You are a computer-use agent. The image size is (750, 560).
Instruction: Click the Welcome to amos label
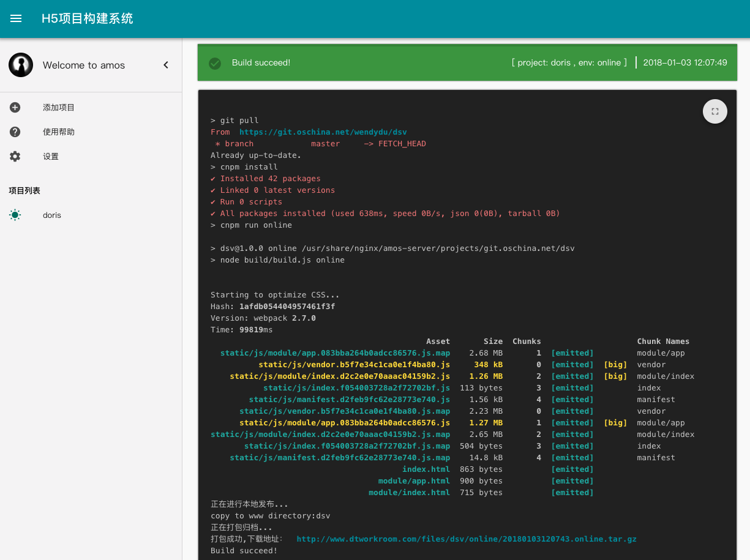pos(84,65)
